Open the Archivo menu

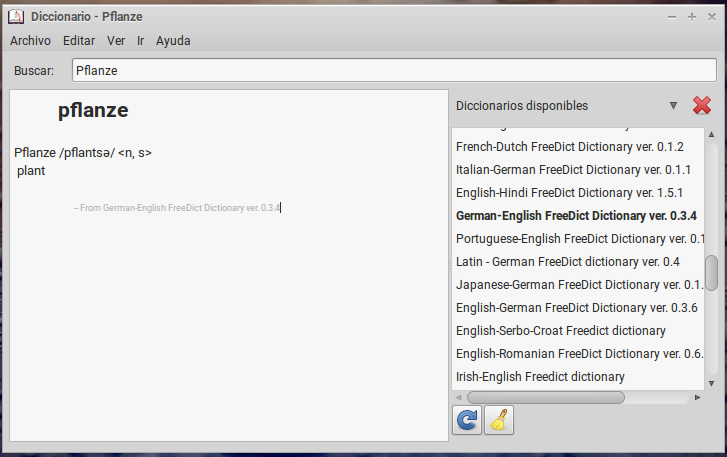coord(30,41)
